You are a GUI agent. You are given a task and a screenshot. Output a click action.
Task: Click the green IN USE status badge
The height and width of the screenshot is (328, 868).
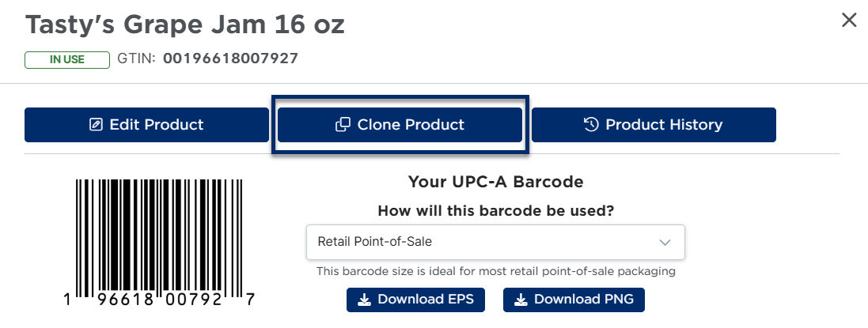[67, 60]
